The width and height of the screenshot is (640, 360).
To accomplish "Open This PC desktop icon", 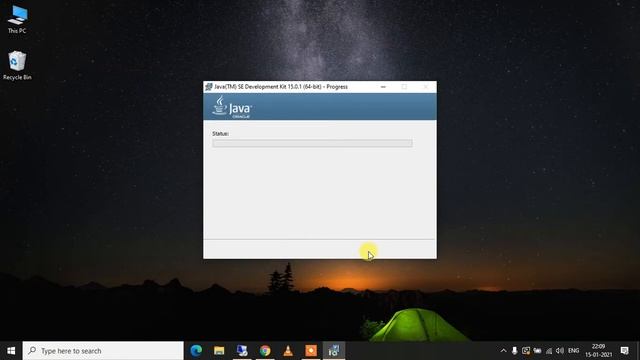I will [x=17, y=19].
